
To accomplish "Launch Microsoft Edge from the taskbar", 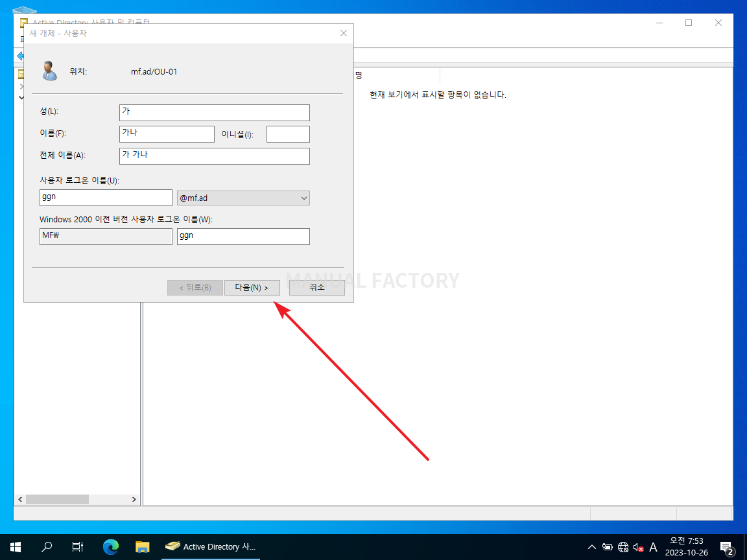I will click(x=110, y=546).
